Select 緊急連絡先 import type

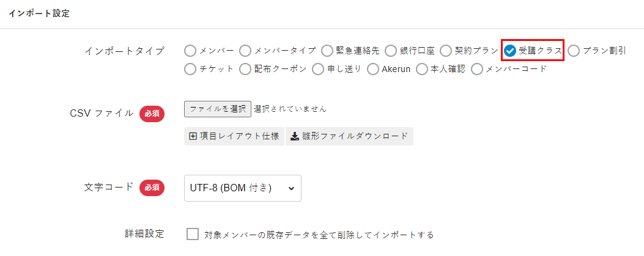(x=327, y=51)
